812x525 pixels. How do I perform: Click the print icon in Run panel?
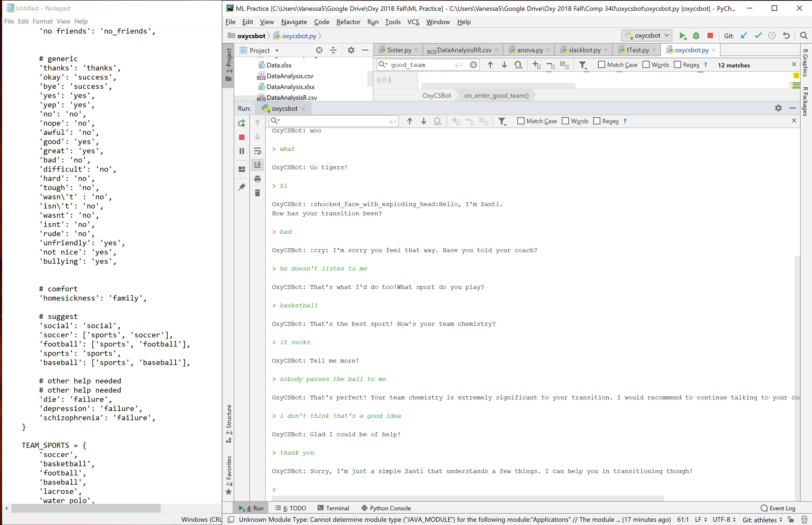point(257,179)
